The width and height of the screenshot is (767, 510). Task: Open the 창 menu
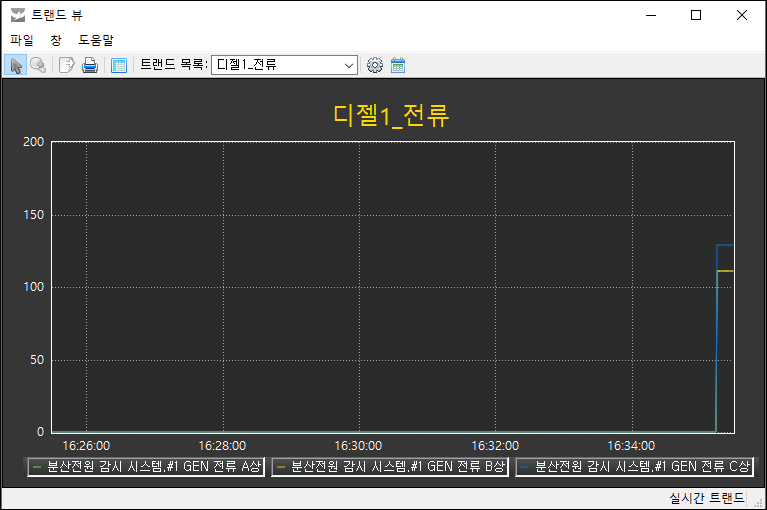(56, 40)
